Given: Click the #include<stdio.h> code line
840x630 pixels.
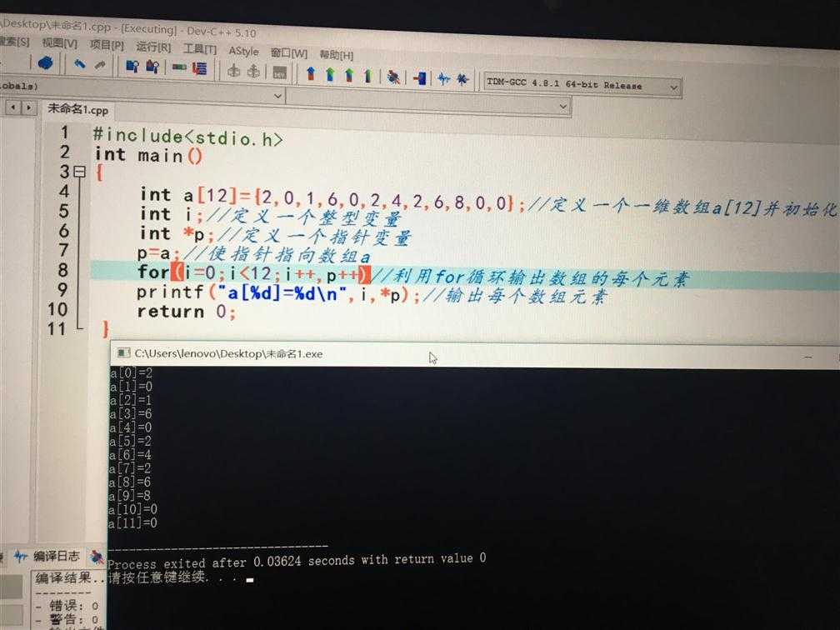Looking at the screenshot, I should (x=187, y=137).
